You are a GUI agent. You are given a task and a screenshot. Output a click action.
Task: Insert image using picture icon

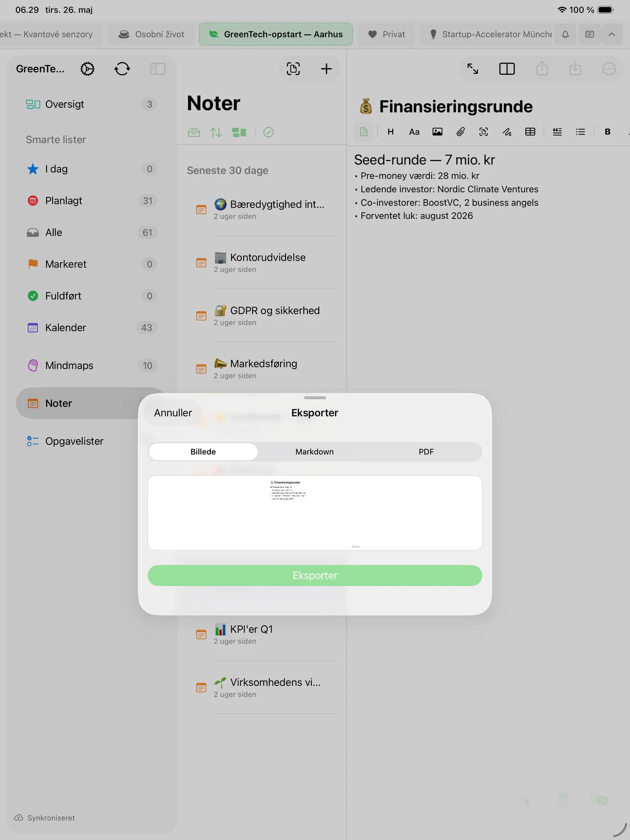coord(437,132)
